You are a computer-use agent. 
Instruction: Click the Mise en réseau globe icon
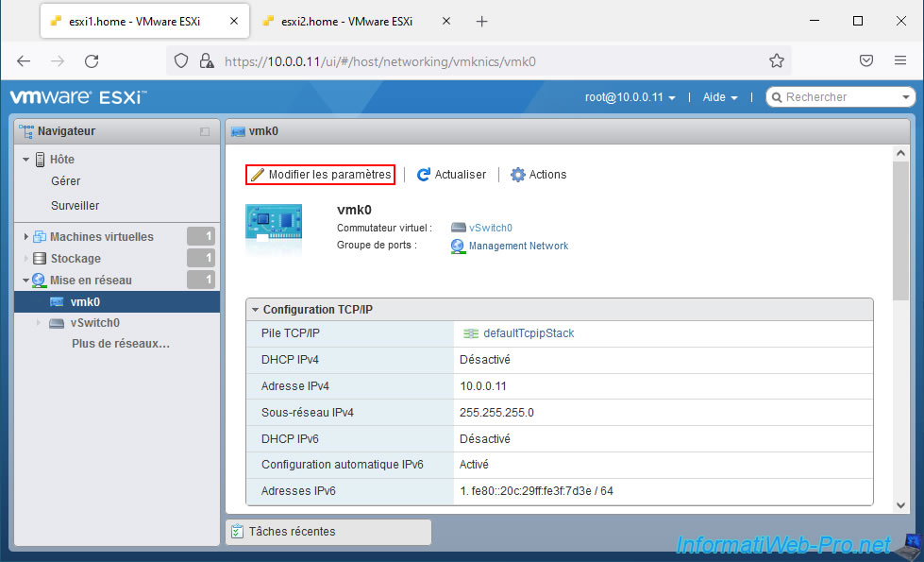coord(39,281)
